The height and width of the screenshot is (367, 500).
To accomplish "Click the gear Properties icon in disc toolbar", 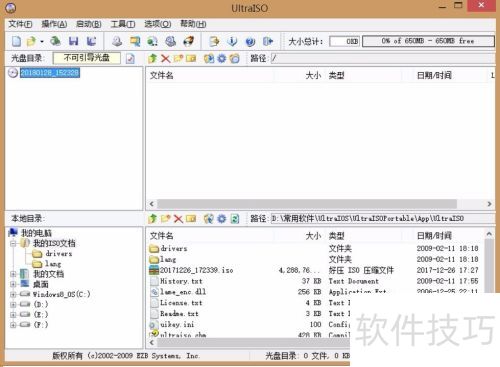I will tap(222, 59).
